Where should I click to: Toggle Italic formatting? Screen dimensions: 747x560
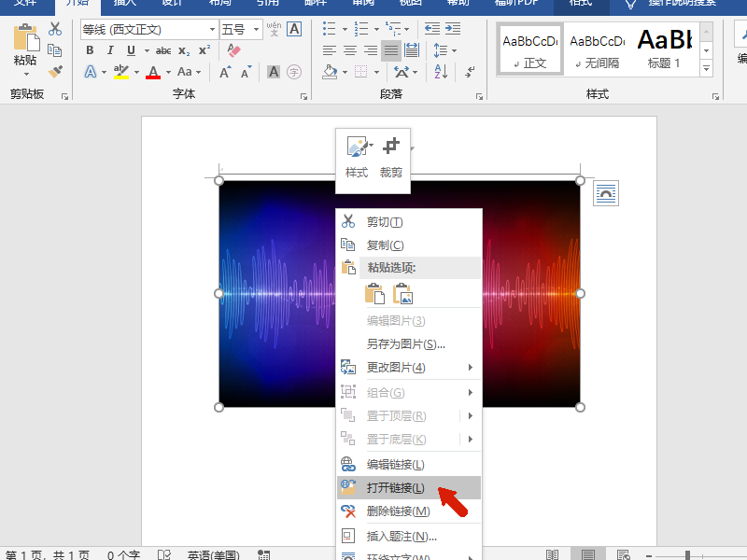click(x=110, y=50)
